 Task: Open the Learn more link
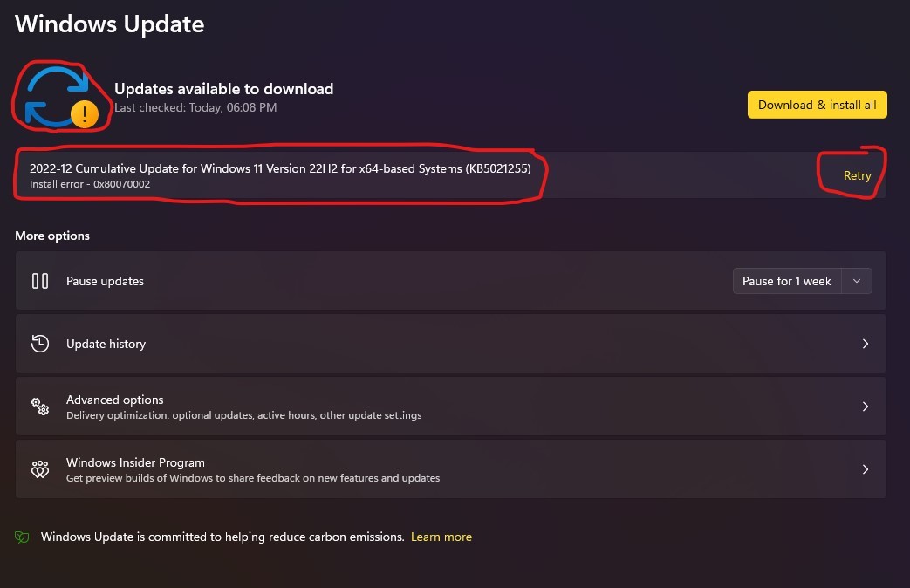click(441, 537)
